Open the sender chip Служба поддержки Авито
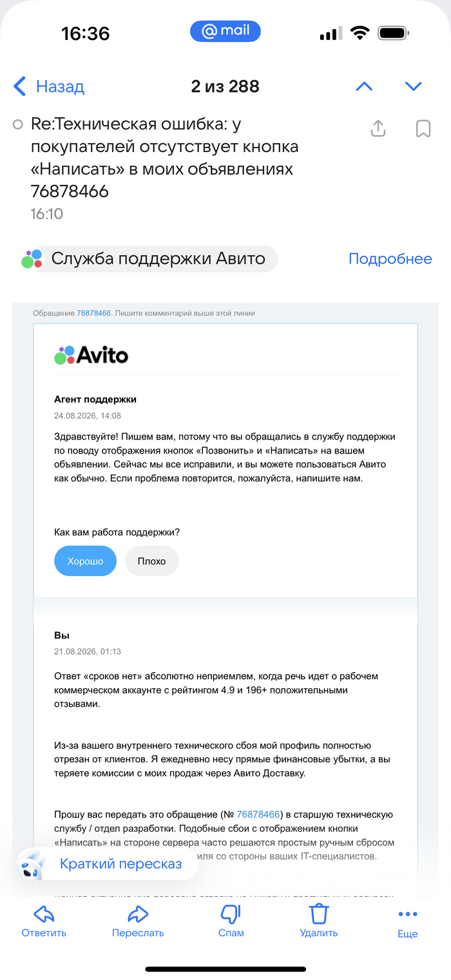Image resolution: width=451 pixels, height=980 pixels. (149, 259)
